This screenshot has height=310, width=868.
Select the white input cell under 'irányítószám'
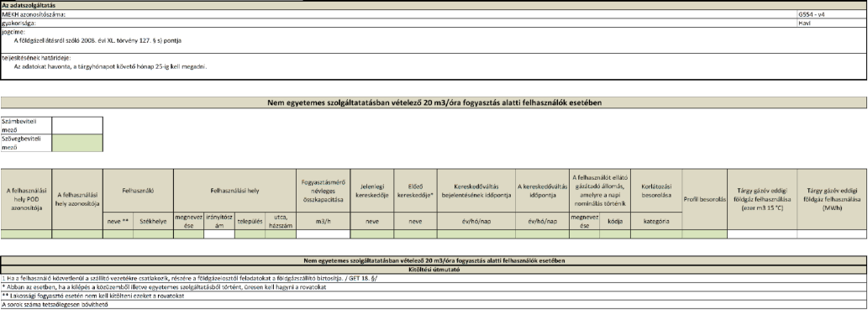point(219,234)
